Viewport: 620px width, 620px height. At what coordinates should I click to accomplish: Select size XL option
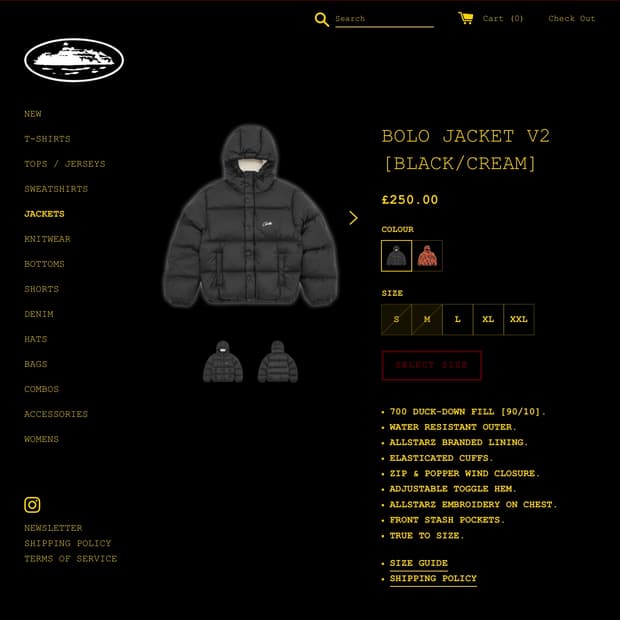(488, 319)
